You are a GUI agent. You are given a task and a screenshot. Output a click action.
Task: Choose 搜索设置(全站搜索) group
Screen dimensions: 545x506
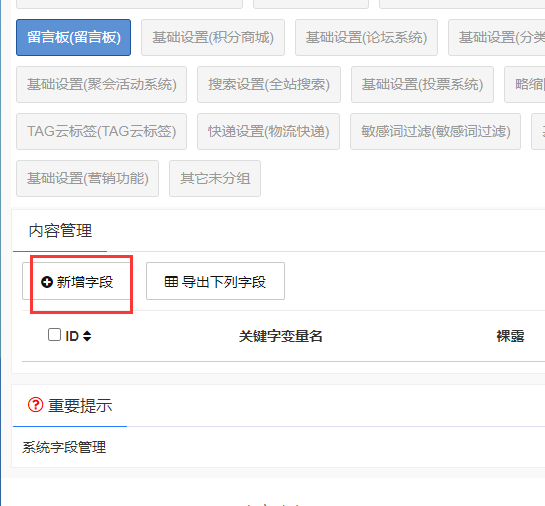[x=269, y=84]
